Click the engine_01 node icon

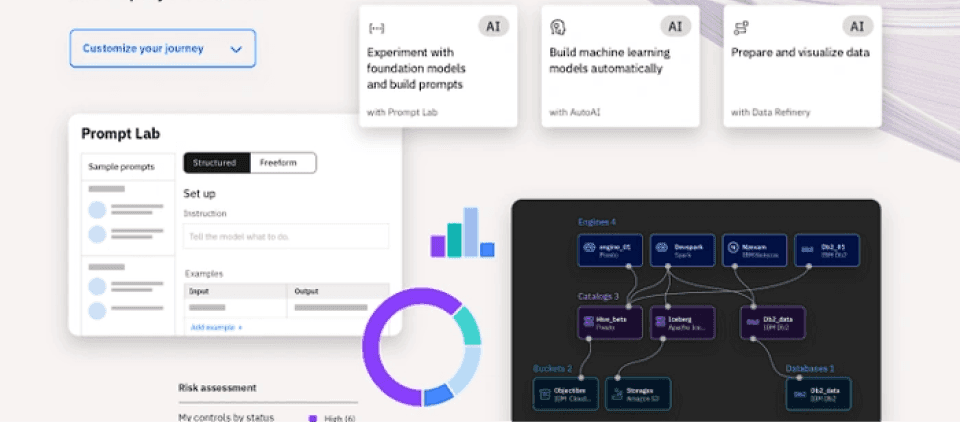(x=590, y=248)
